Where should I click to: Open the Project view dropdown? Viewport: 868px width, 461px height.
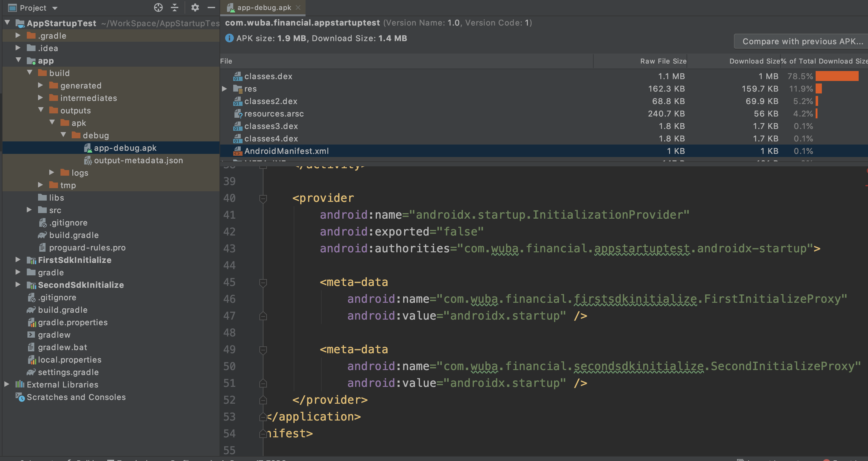coord(55,8)
